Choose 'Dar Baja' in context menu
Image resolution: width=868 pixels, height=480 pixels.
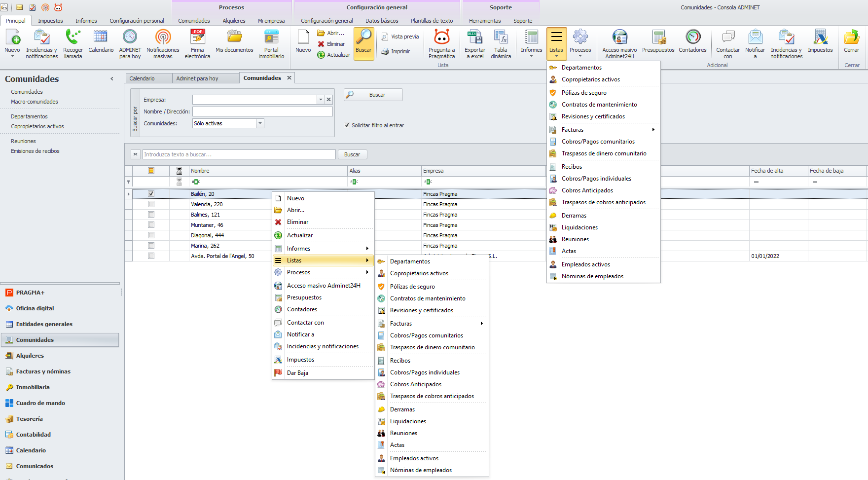click(x=297, y=373)
